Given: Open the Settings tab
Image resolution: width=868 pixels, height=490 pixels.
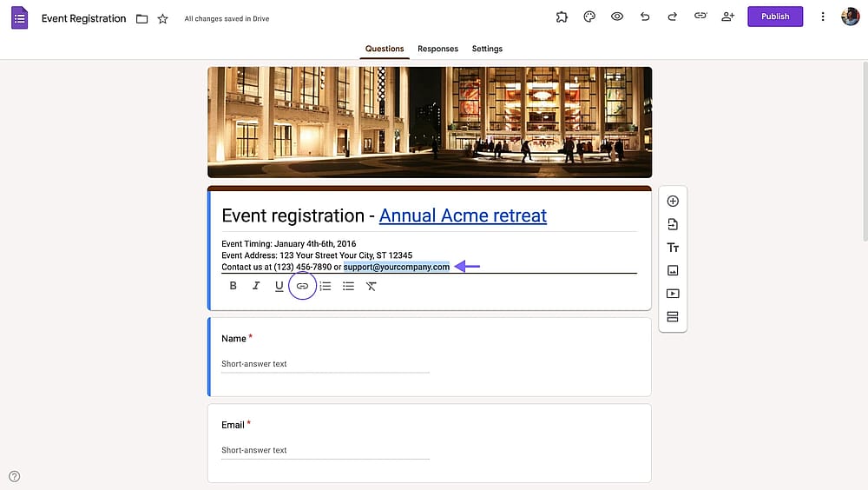Looking at the screenshot, I should click(487, 49).
